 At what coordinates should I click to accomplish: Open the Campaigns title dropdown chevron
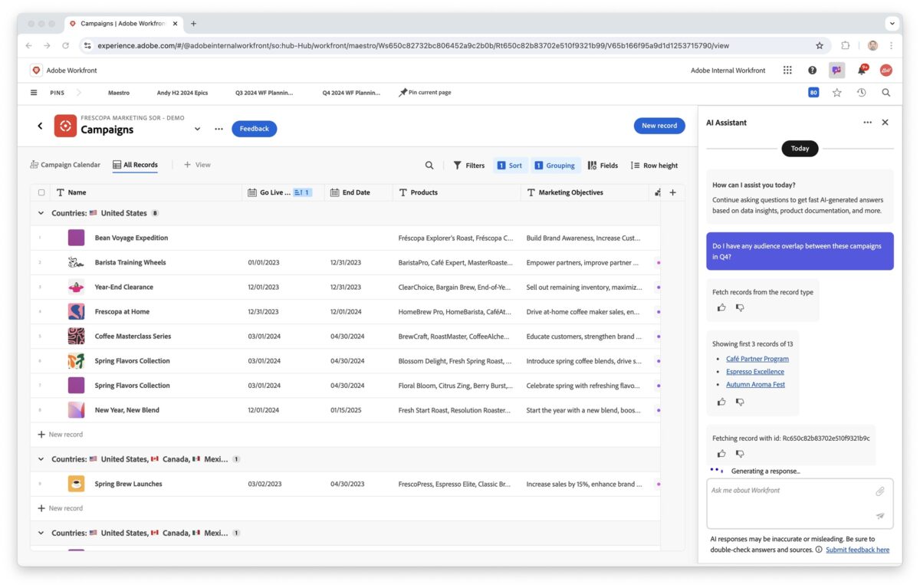(197, 129)
